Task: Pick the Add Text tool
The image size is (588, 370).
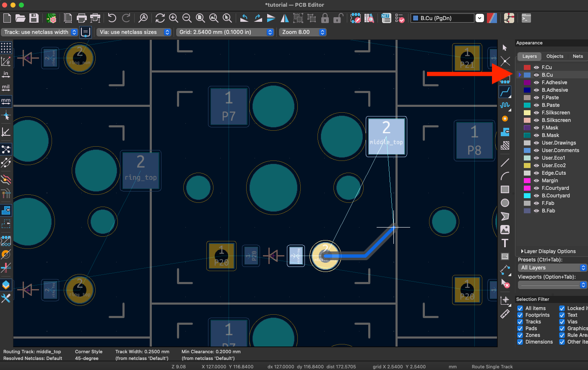Action: (505, 243)
